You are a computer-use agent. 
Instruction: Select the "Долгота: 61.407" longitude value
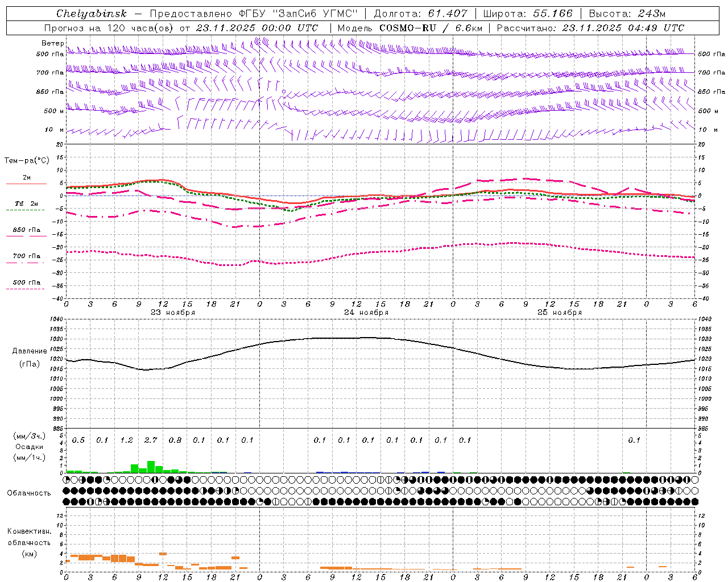click(x=421, y=14)
